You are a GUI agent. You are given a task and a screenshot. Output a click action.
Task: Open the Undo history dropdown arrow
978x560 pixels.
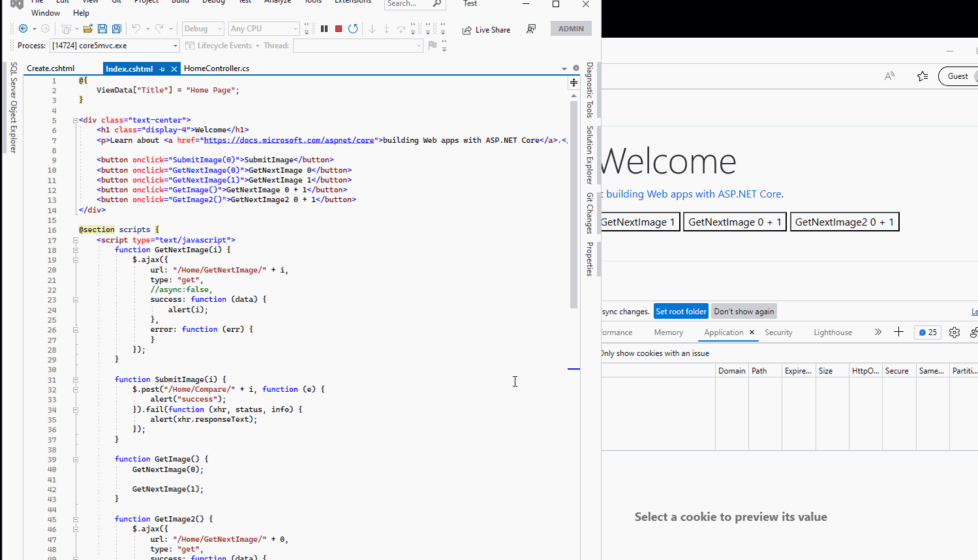point(148,29)
